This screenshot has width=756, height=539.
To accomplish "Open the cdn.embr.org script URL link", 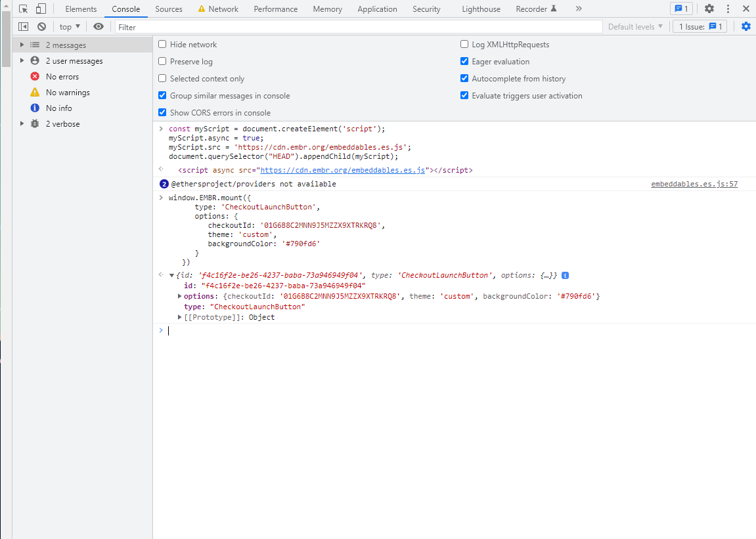I will (x=343, y=170).
